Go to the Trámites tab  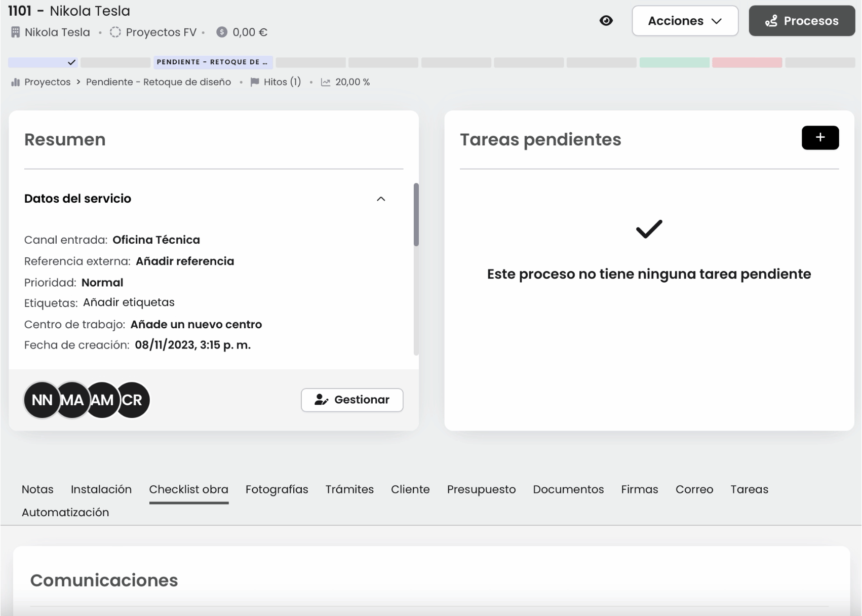tap(349, 489)
